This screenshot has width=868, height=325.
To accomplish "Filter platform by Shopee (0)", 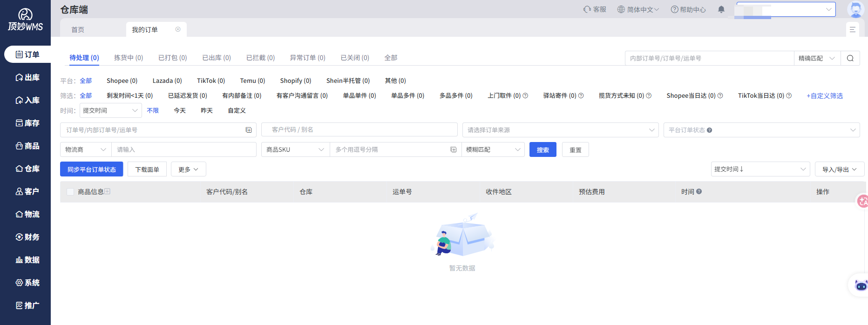I will click(122, 81).
